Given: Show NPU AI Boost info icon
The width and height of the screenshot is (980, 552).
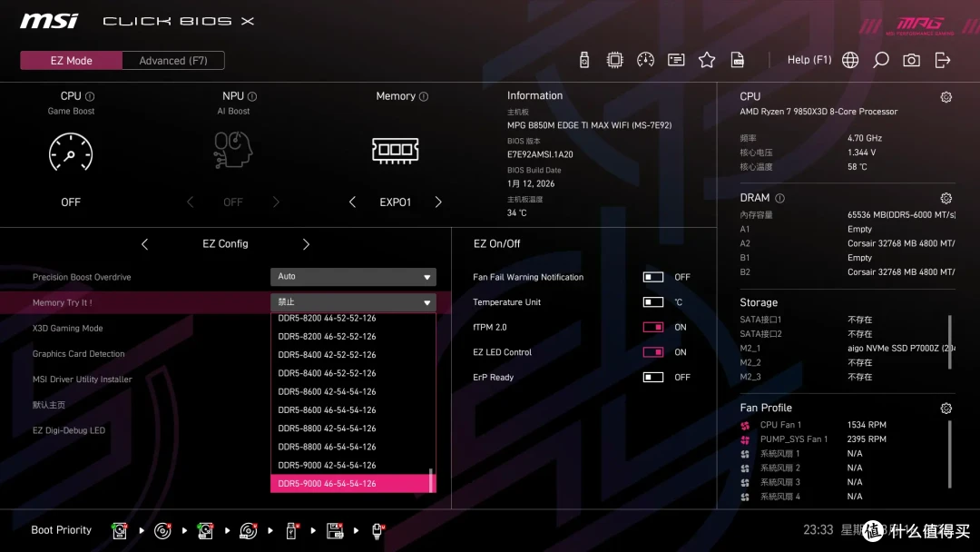Looking at the screenshot, I should [x=252, y=96].
